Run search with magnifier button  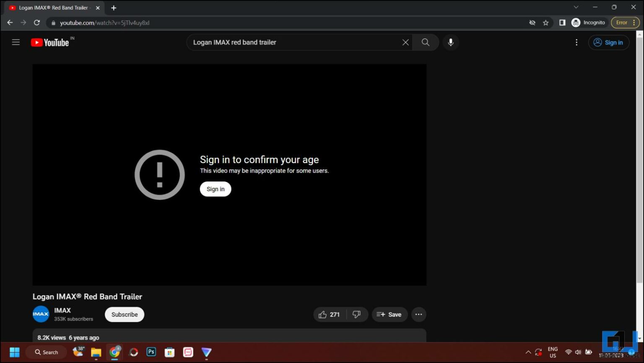click(426, 42)
